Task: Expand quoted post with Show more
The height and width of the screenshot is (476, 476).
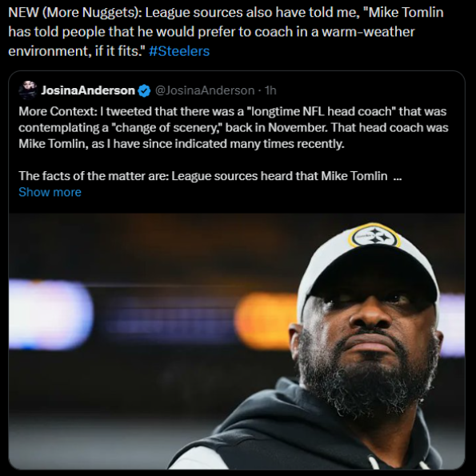Action: (50, 192)
